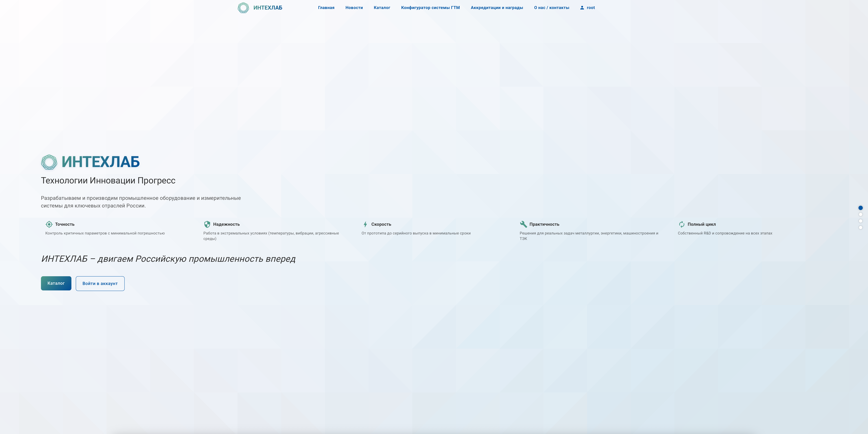Open the Главная menu item
Viewport: 868px width, 434px height.
[x=326, y=7]
